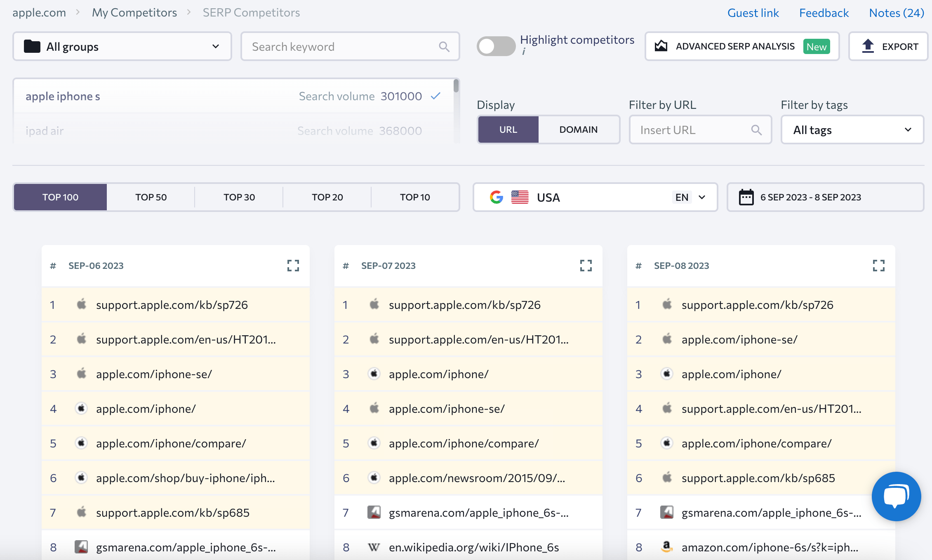
Task: Toggle DOMAIN display mode
Action: (579, 130)
